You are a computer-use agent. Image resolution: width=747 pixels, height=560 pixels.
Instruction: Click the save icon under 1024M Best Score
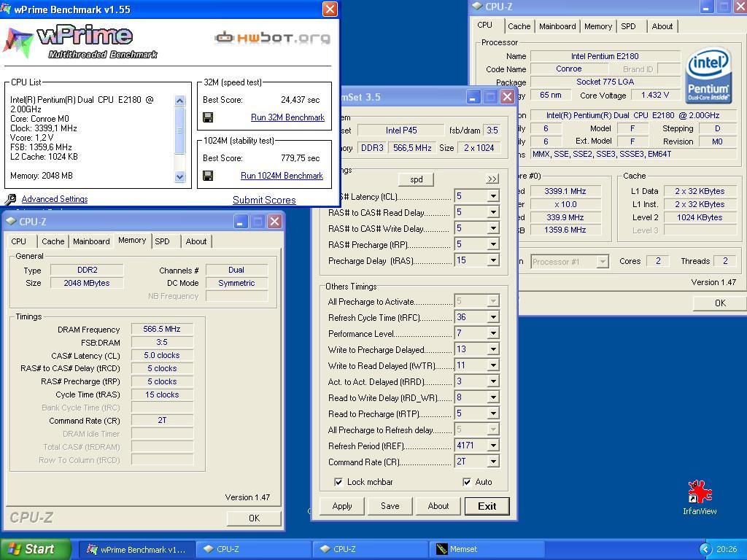(x=208, y=176)
